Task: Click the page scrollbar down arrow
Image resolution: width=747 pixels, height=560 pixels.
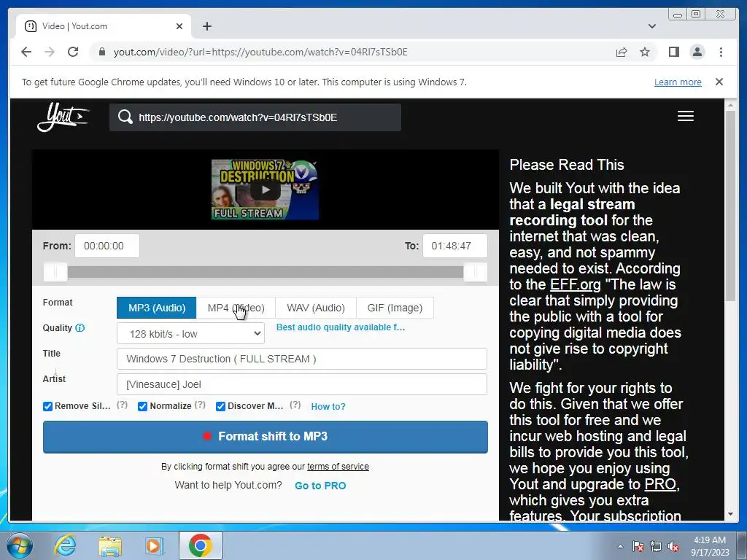Action: [730, 514]
